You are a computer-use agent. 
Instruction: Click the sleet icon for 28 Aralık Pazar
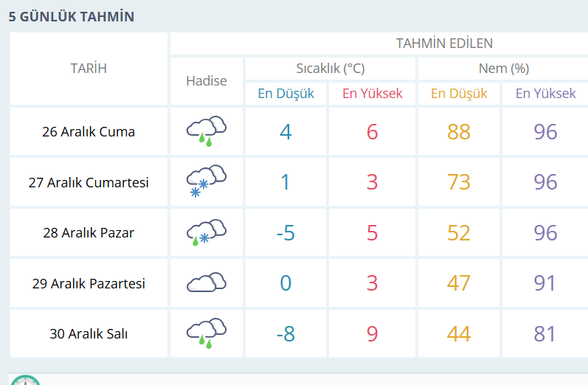206,232
